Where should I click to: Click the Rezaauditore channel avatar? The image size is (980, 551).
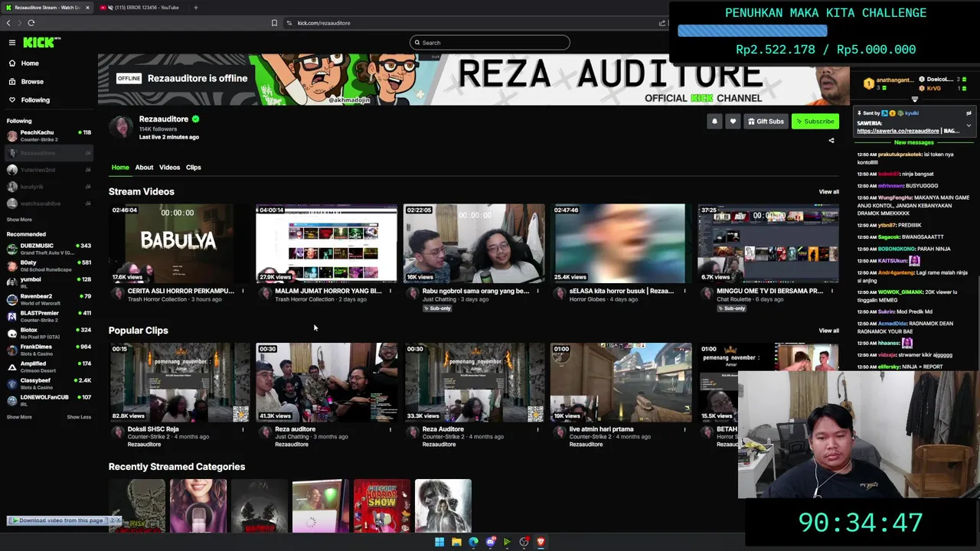tap(121, 128)
